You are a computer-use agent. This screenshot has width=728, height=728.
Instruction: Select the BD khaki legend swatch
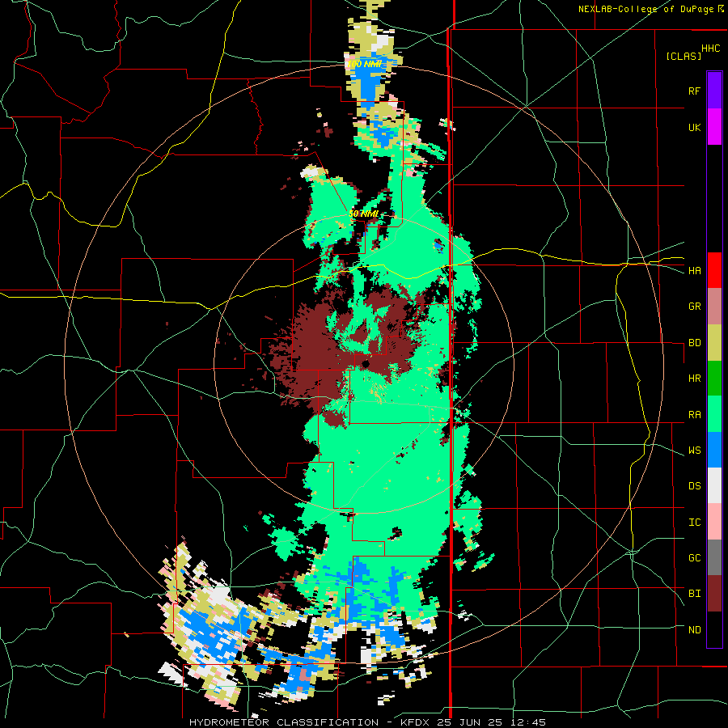714,343
